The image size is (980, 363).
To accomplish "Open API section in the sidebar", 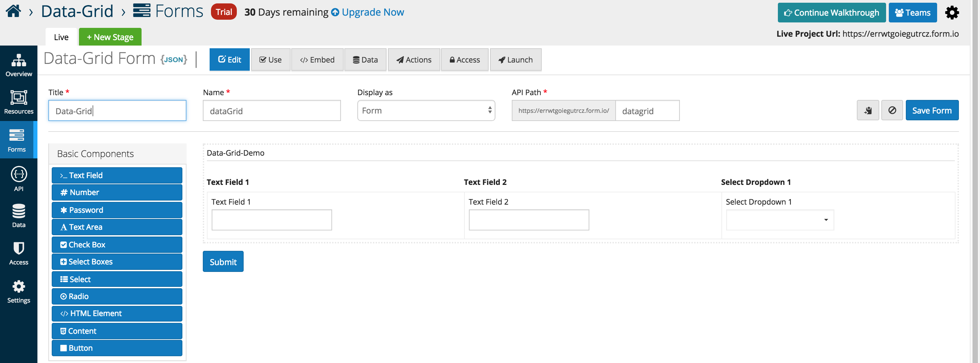I will pos(19,179).
